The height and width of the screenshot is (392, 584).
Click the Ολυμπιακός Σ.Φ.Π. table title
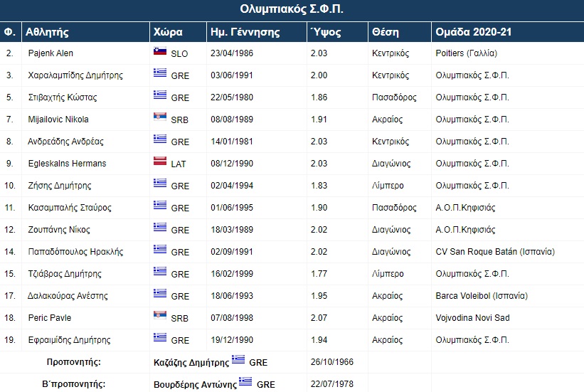click(x=291, y=9)
